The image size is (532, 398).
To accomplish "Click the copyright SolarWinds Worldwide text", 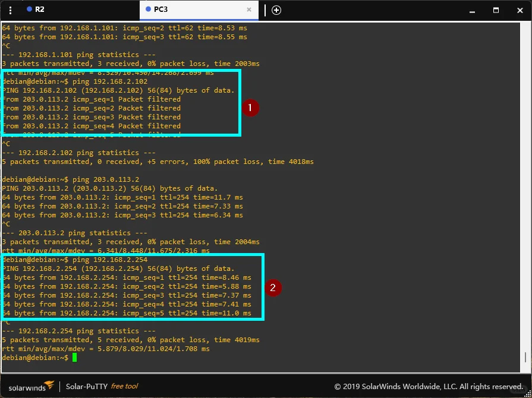I will (x=429, y=387).
